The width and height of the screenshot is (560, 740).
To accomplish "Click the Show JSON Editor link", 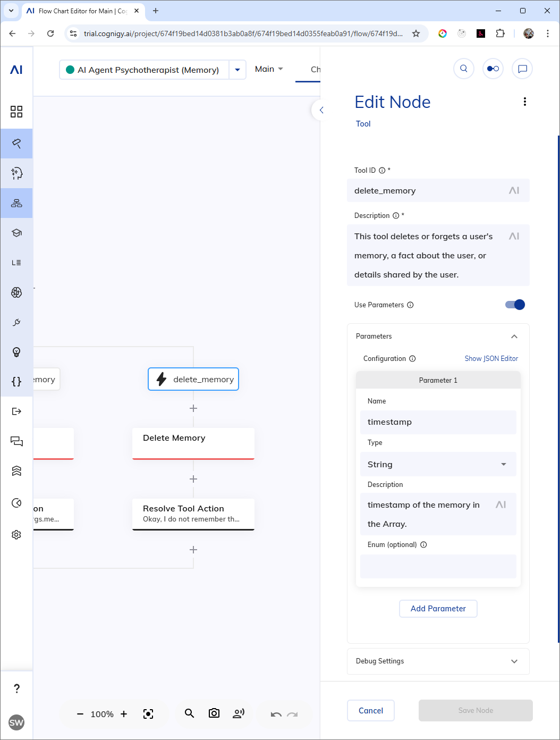I will [x=491, y=358].
